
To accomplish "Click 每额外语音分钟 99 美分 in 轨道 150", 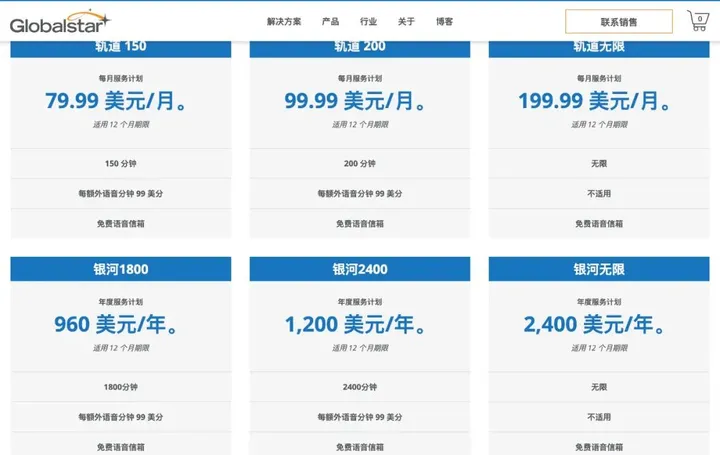I will click(x=121, y=194).
